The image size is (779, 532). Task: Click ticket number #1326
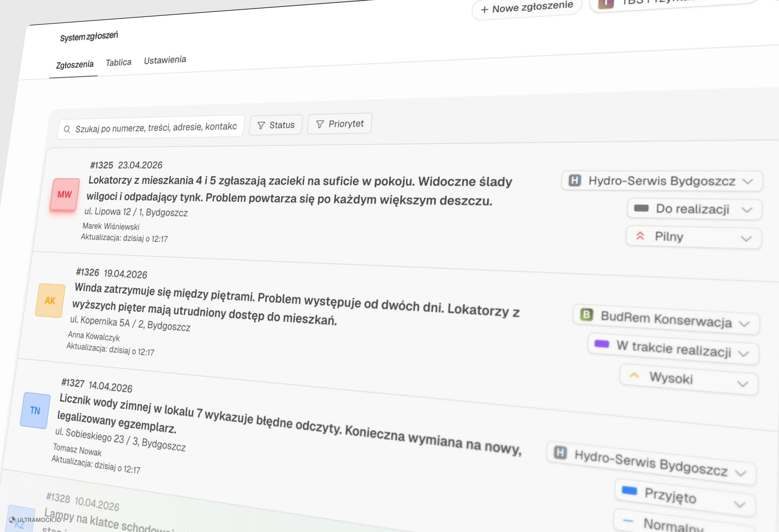pos(87,272)
